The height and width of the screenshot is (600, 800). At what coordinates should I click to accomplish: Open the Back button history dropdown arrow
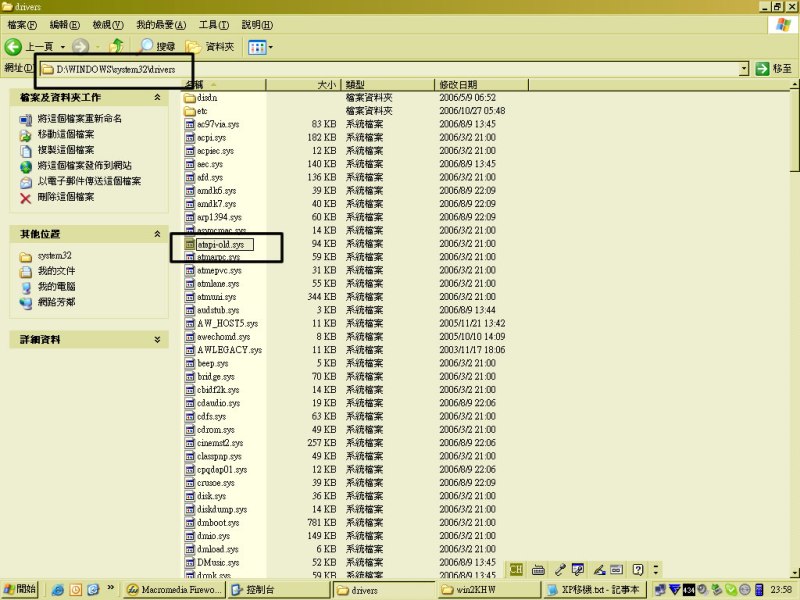63,47
